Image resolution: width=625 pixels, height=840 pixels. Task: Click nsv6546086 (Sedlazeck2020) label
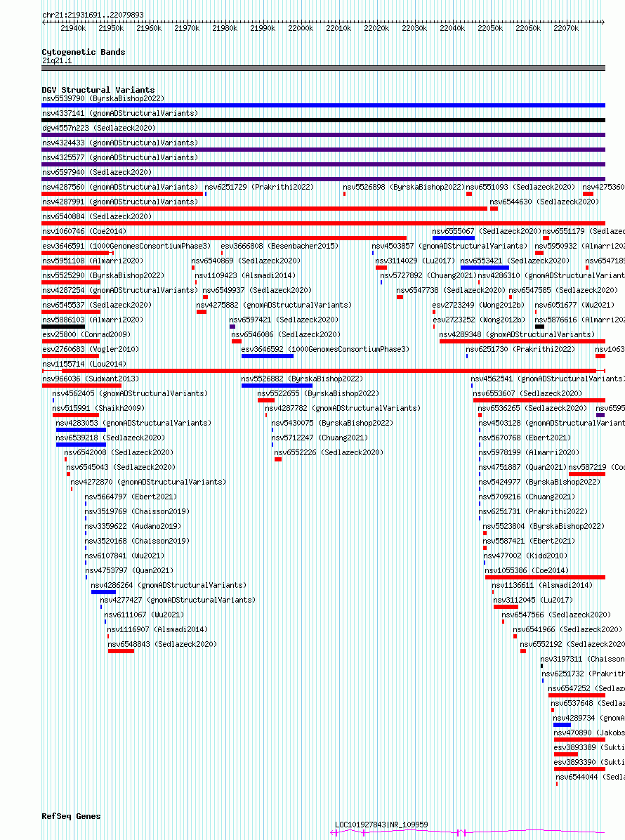click(x=286, y=334)
